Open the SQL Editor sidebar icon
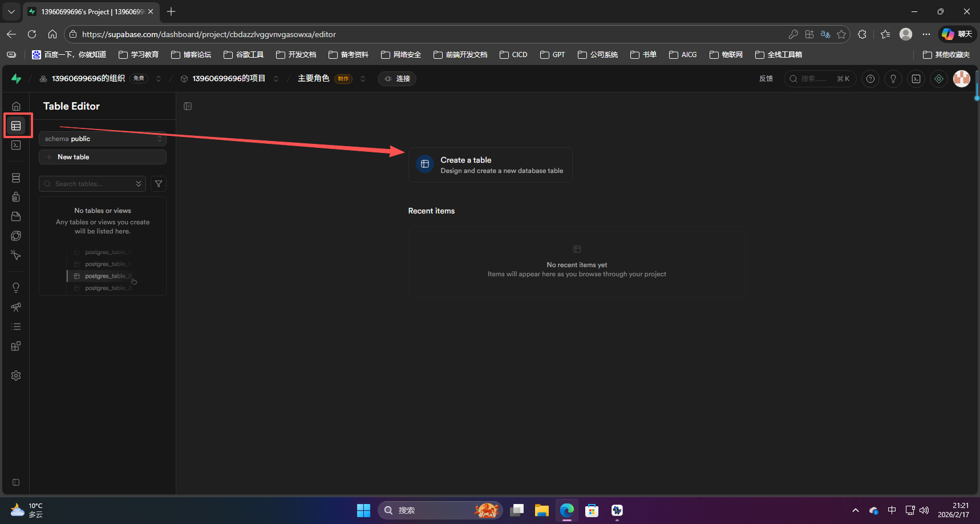The image size is (980, 524). point(16,145)
